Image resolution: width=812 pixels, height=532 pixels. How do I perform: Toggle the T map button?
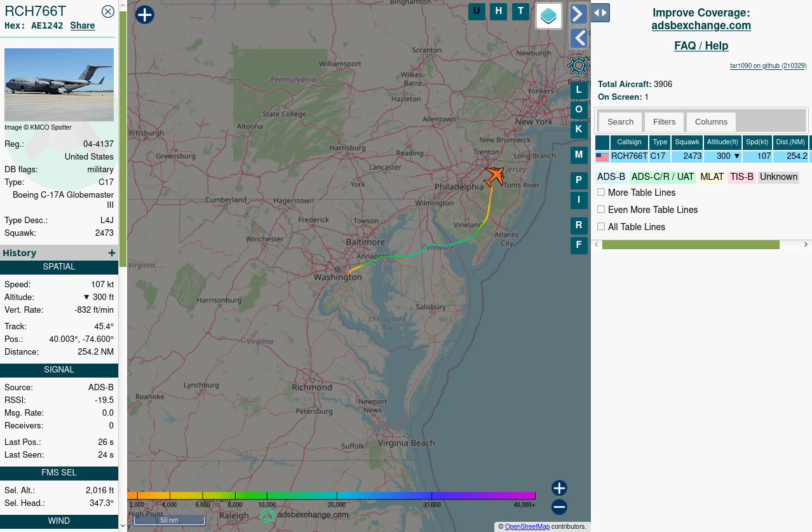tap(521, 11)
